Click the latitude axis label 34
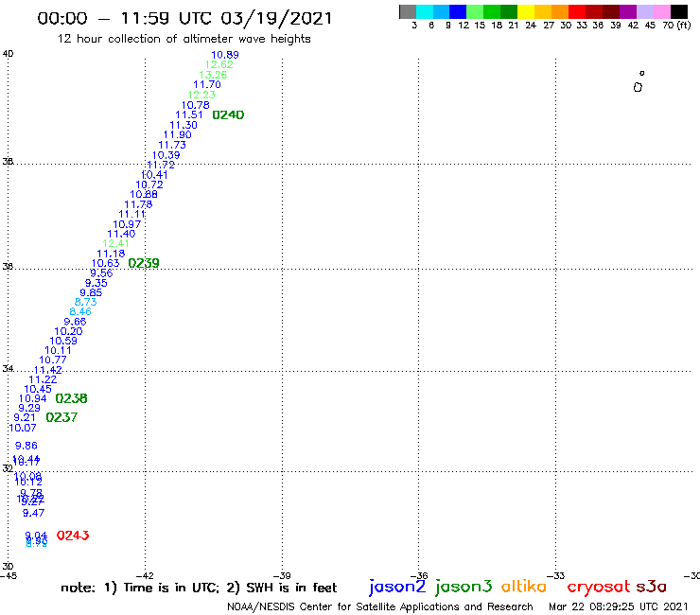 (x=8, y=369)
